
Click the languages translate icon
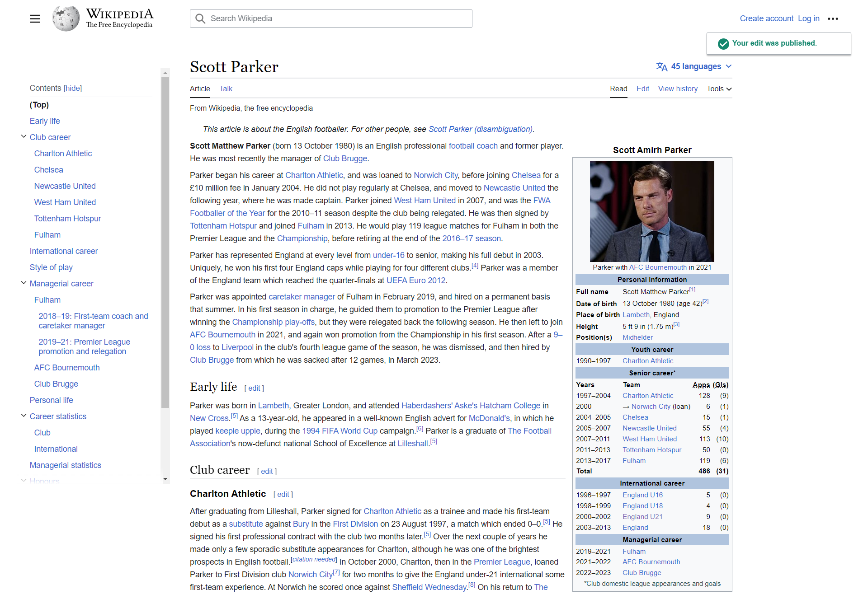pos(662,66)
